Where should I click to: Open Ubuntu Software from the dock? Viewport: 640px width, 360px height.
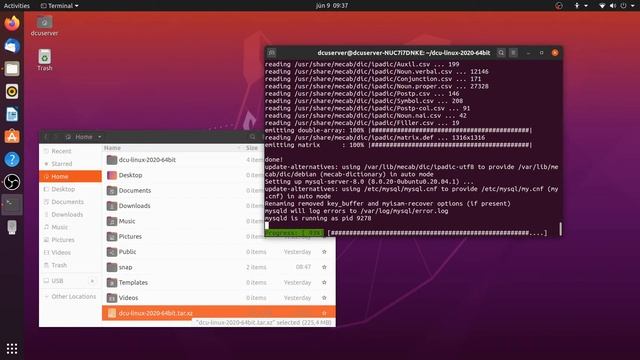pos(12,137)
